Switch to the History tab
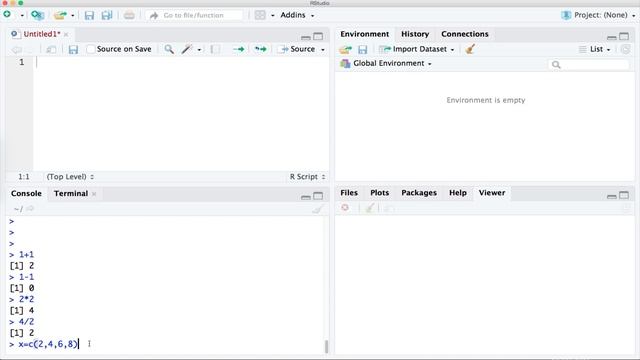The image size is (640, 360). 415,34
